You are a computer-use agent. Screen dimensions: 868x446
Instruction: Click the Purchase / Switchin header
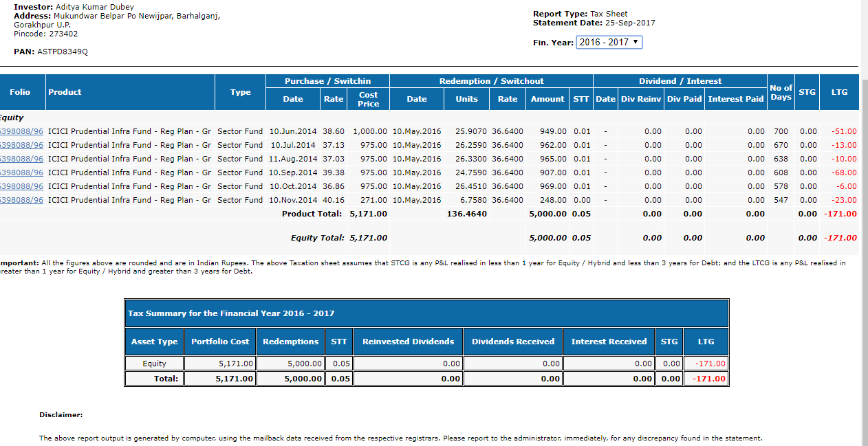327,81
